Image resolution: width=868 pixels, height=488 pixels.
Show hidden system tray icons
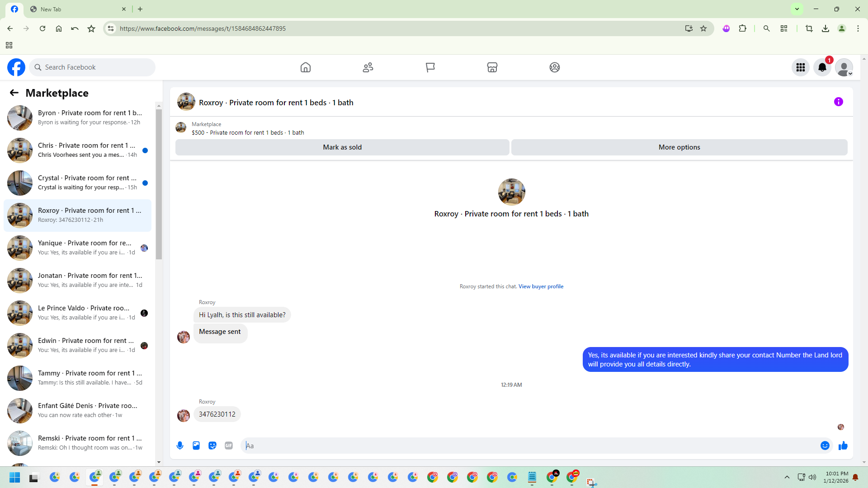point(787,477)
